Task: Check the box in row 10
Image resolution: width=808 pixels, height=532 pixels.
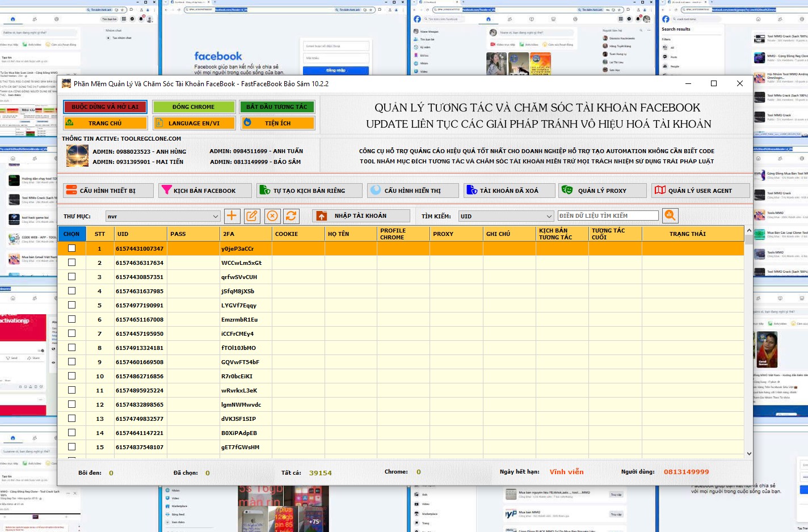Action: tap(71, 376)
